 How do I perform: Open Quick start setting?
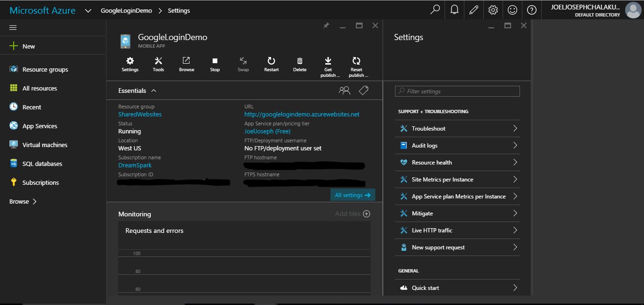click(457, 288)
